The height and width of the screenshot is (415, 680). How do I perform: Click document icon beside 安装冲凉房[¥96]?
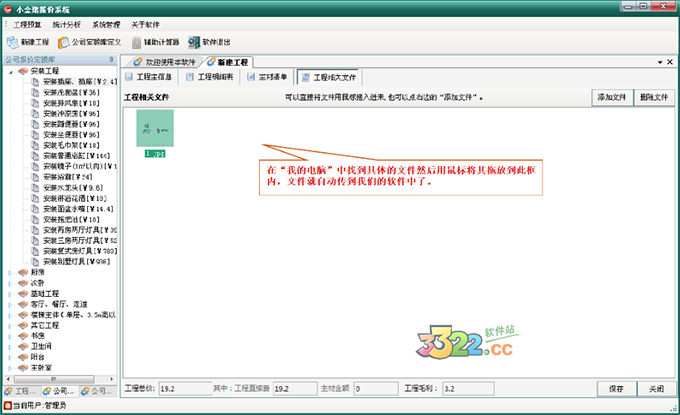(x=35, y=114)
